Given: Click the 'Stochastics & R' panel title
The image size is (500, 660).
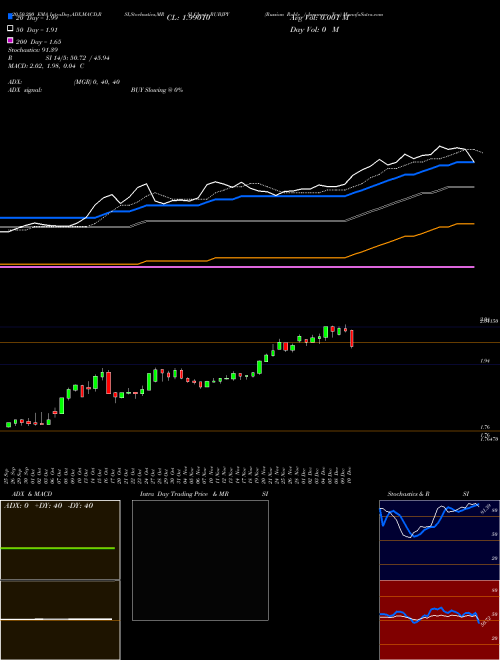Looking at the screenshot, I should 408,494.
